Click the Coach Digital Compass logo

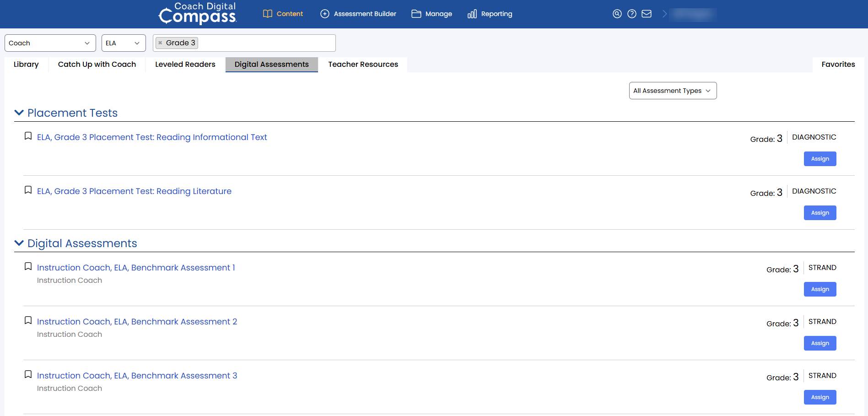(197, 13)
